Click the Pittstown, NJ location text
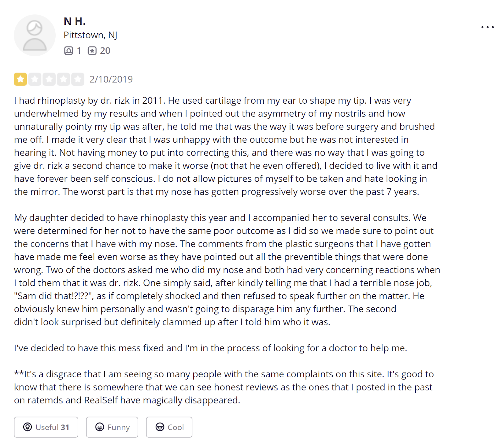The height and width of the screenshot is (448, 503). pos(91,35)
